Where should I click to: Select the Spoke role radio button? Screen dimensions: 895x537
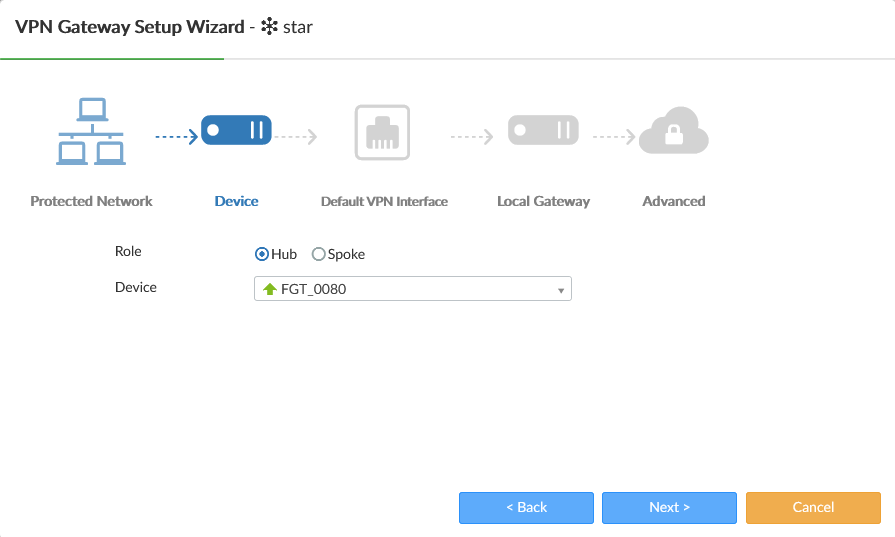(319, 254)
